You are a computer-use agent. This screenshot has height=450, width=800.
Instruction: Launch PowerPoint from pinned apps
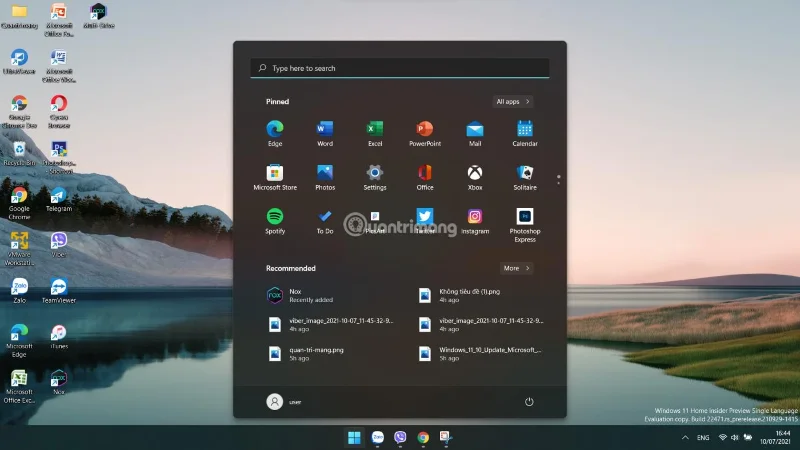click(x=424, y=133)
